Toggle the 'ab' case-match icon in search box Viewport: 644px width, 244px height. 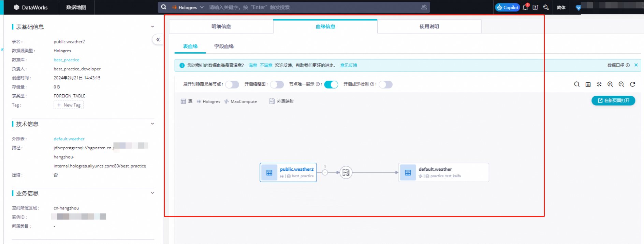[424, 7]
